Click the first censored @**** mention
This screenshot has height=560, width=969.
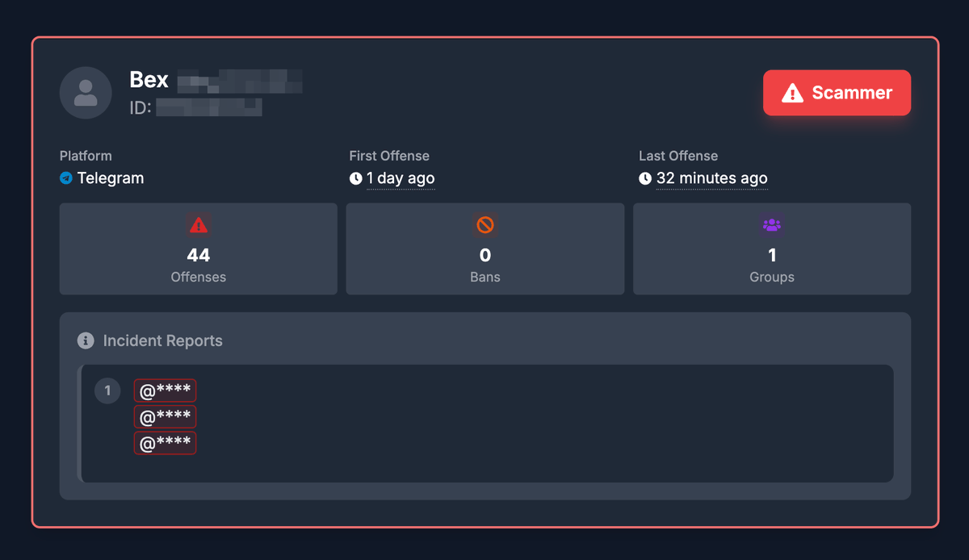pos(165,391)
